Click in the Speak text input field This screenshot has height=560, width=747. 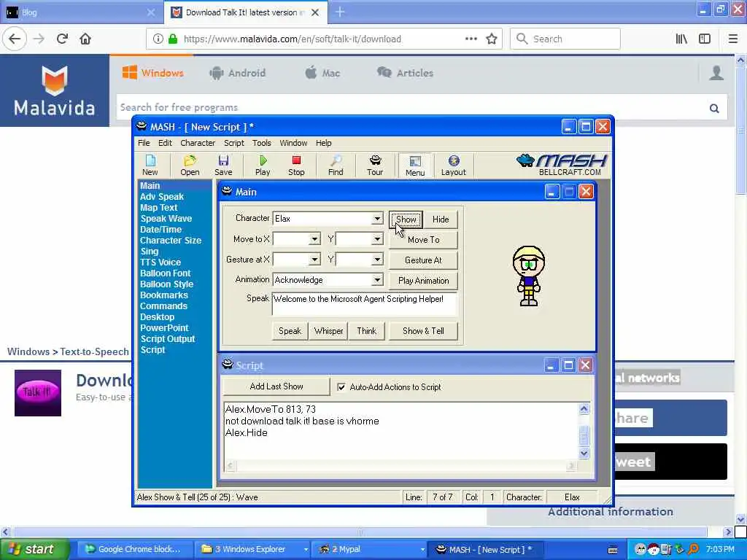coord(365,304)
